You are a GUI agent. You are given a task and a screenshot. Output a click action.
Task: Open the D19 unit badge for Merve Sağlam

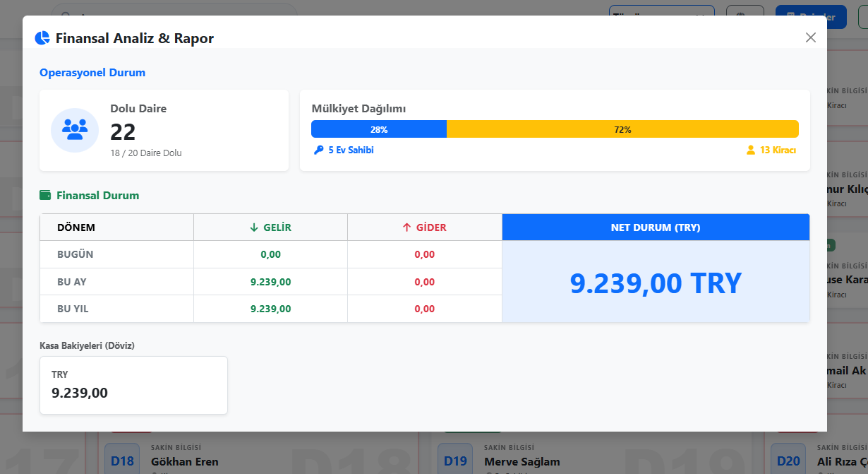tap(455, 461)
